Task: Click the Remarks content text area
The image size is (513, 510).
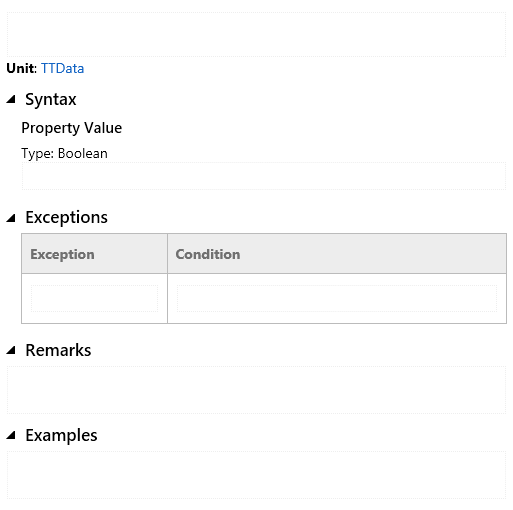Action: click(x=256, y=390)
